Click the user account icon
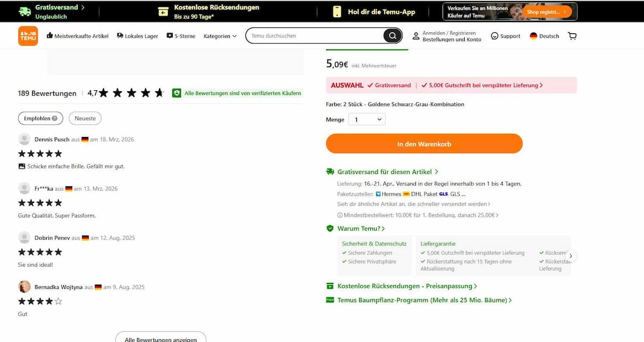The image size is (644, 342). click(x=416, y=36)
